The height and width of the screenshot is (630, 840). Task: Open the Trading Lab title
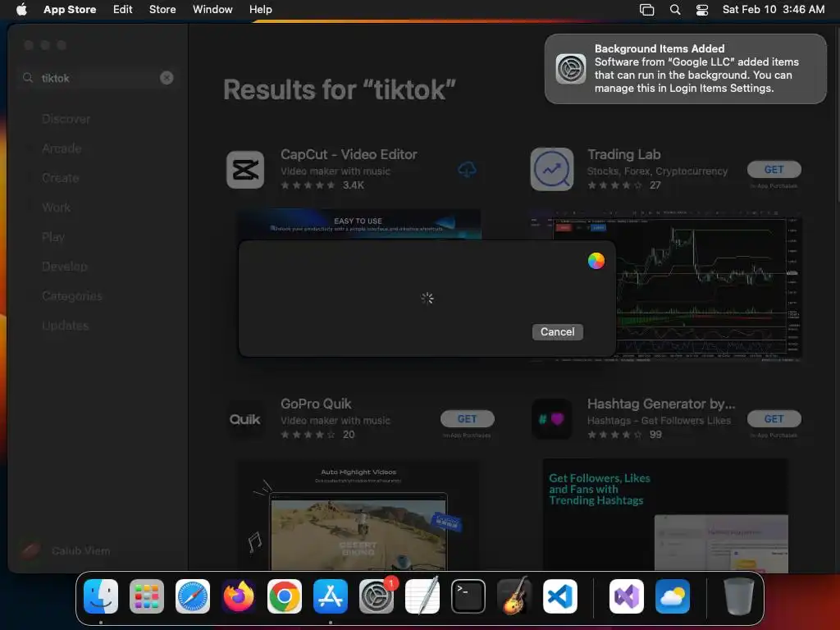pos(623,154)
